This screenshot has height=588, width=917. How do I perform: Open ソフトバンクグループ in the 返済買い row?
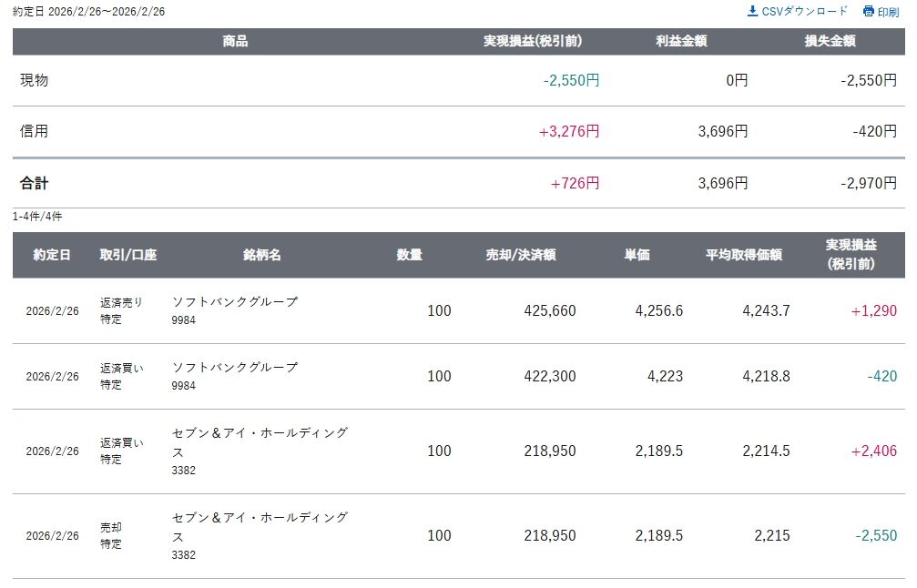pyautogui.click(x=235, y=368)
